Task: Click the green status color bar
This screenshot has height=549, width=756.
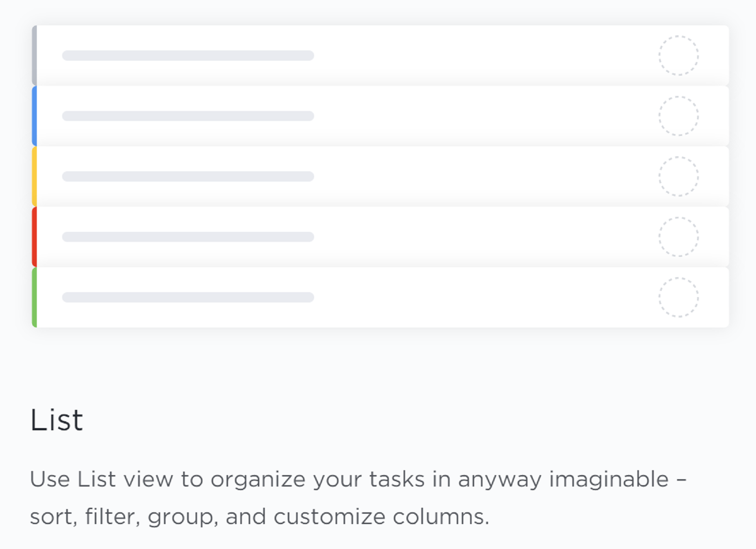Action: (34, 297)
